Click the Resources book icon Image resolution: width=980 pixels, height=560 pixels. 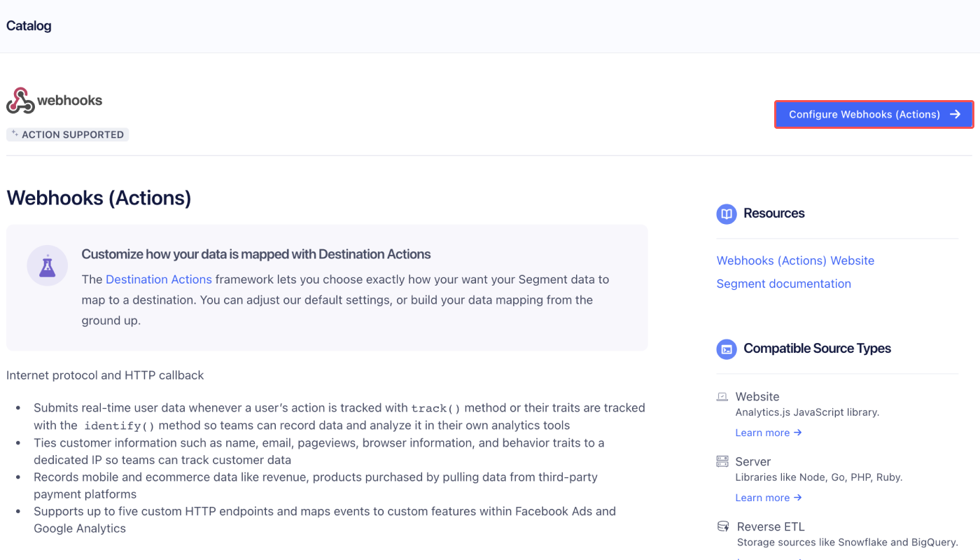727,213
